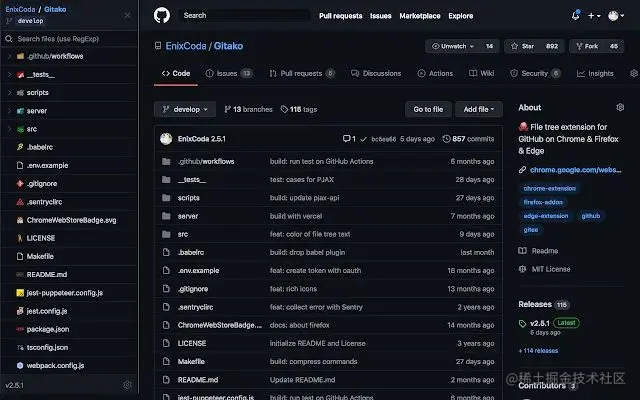Open the chrome.google.com webstore link
The image size is (640, 400).
point(576,170)
